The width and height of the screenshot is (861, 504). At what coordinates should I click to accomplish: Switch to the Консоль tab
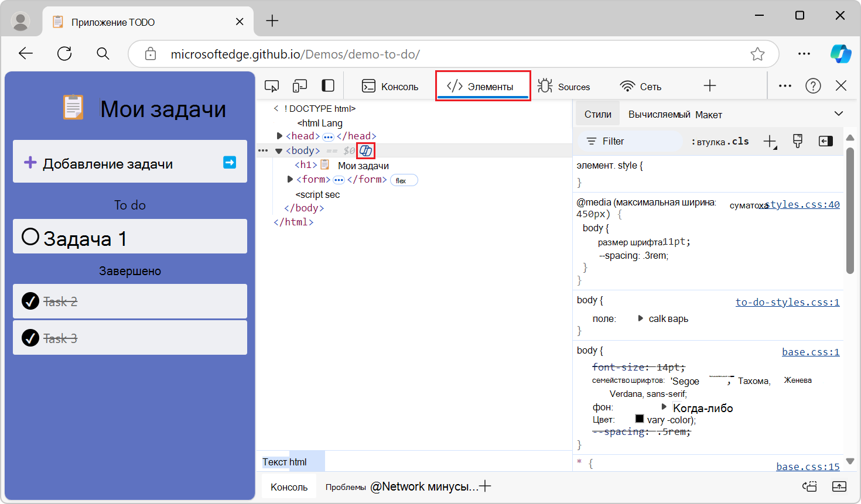click(x=390, y=86)
